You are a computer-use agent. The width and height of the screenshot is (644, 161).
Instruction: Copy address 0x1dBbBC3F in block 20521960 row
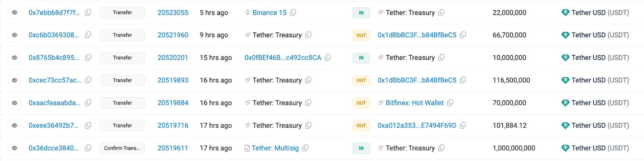point(463,35)
